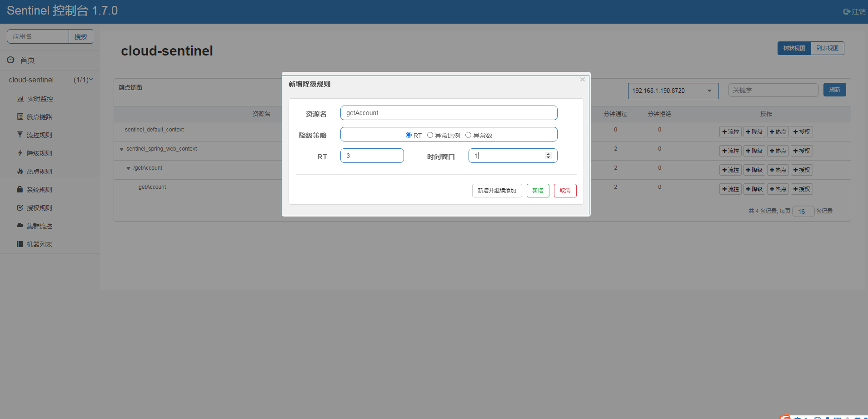Click the 时间窗口 number input

(513, 156)
